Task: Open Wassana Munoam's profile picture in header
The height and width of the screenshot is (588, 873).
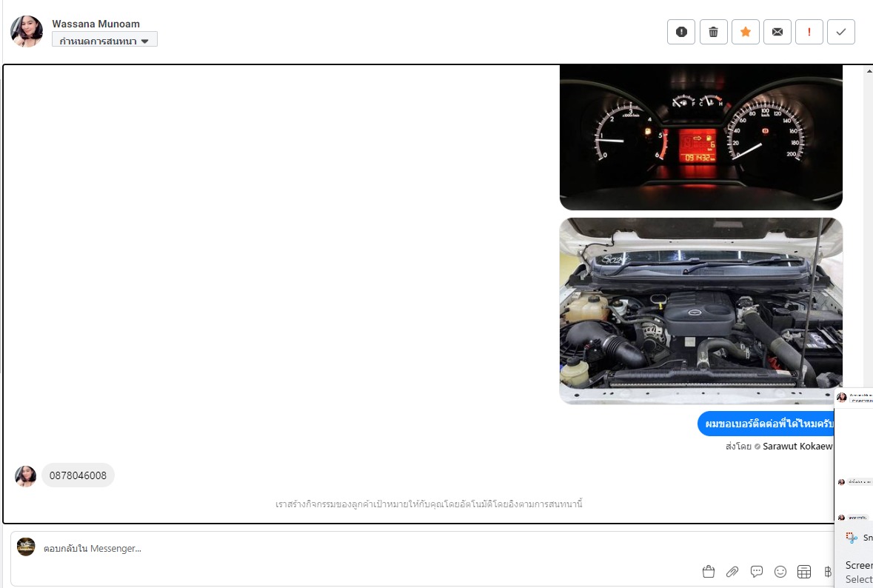Action: coord(27,31)
